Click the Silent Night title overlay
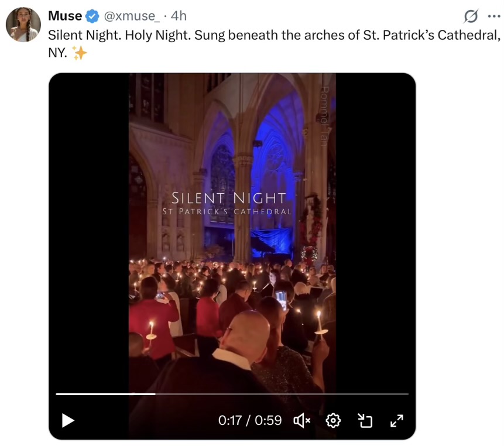Screen dimensions: 504x446 228,198
